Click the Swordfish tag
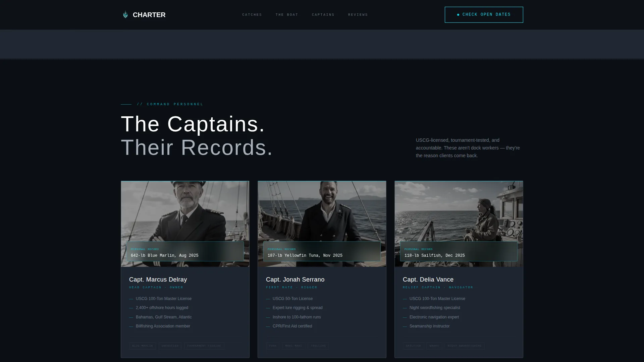 [x=170, y=346]
